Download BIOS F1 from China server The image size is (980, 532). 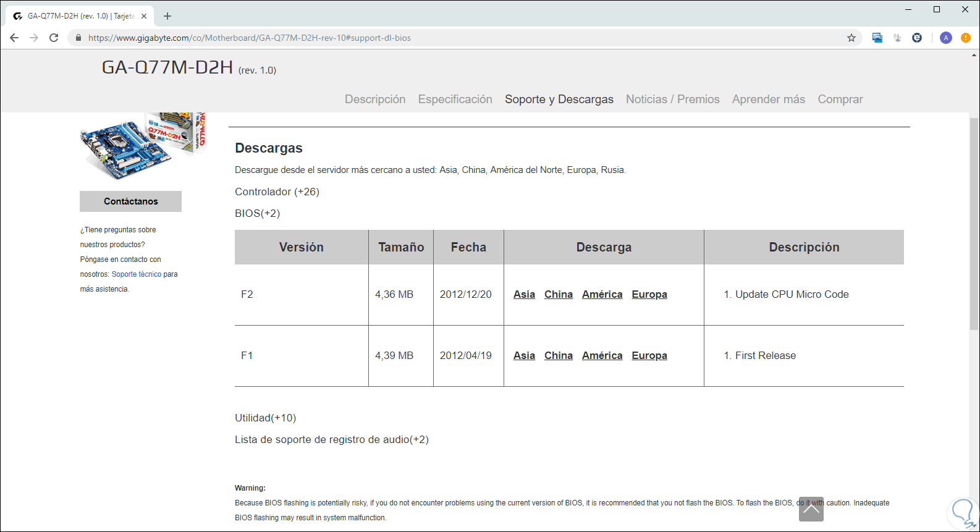559,356
